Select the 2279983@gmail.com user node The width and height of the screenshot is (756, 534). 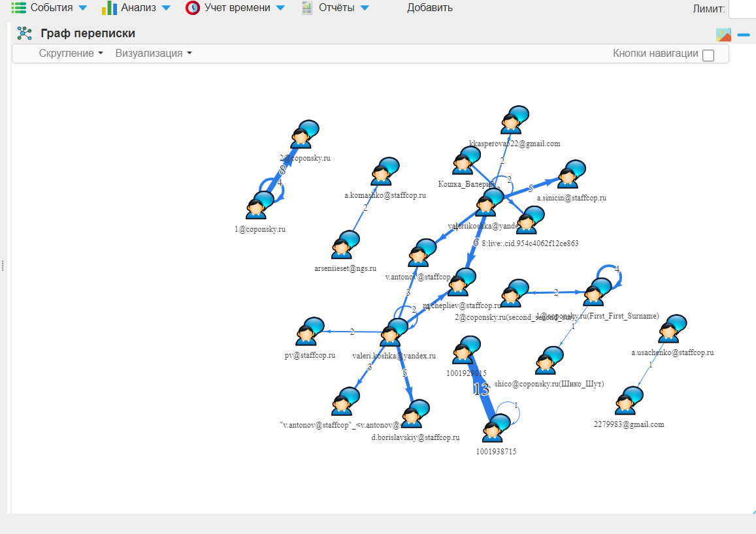(629, 401)
